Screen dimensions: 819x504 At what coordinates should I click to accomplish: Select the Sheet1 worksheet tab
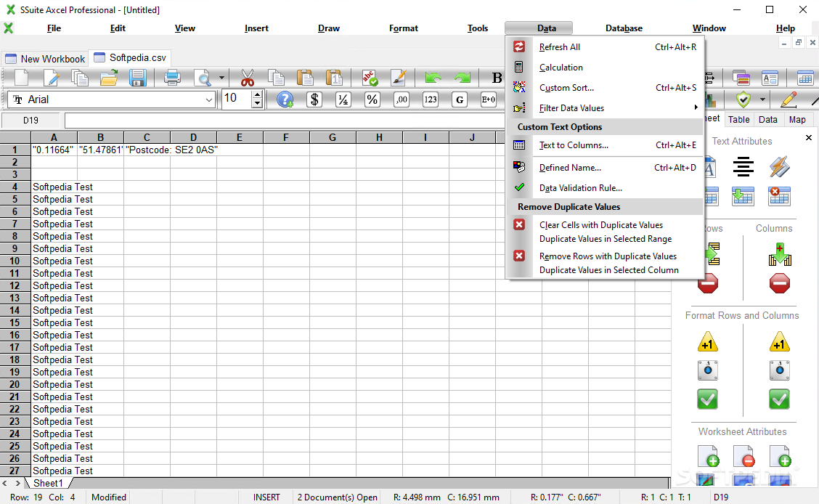(47, 483)
